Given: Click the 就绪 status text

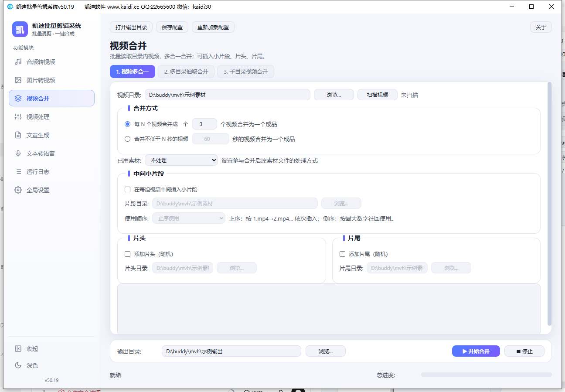Looking at the screenshot, I should click(116, 375).
